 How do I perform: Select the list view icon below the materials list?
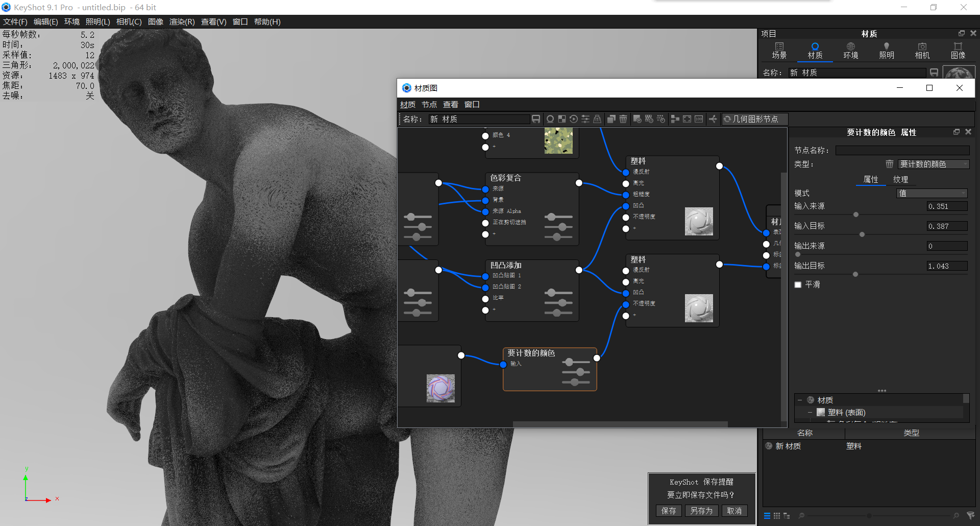click(x=767, y=516)
